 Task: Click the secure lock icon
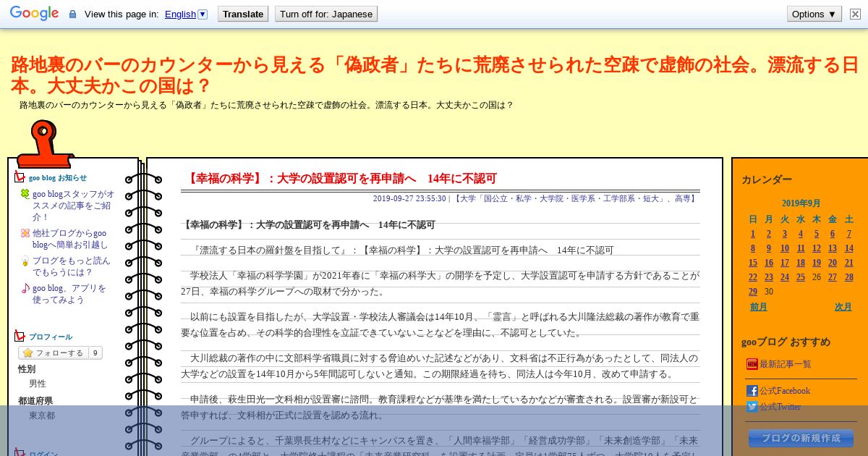pyautogui.click(x=72, y=14)
